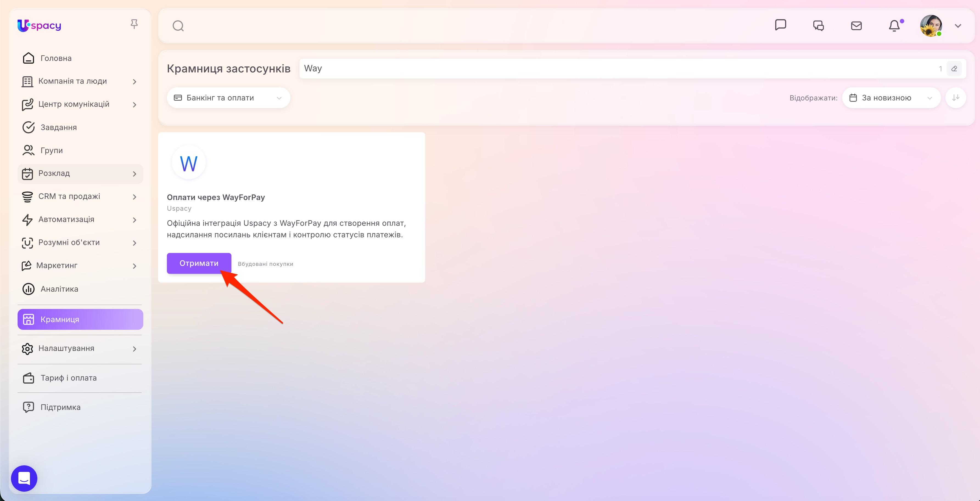Click the calendar icon for Розклад

click(x=27, y=174)
